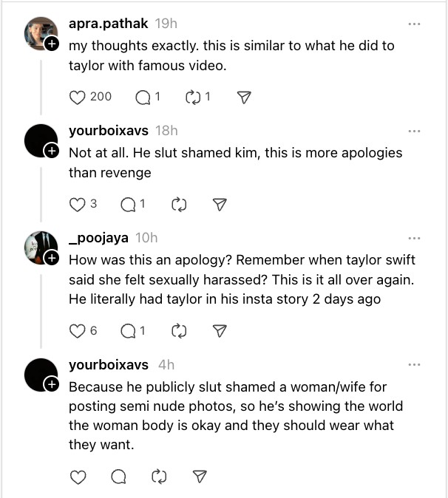Like yourboixavs's 18h comment

pyautogui.click(x=78, y=204)
